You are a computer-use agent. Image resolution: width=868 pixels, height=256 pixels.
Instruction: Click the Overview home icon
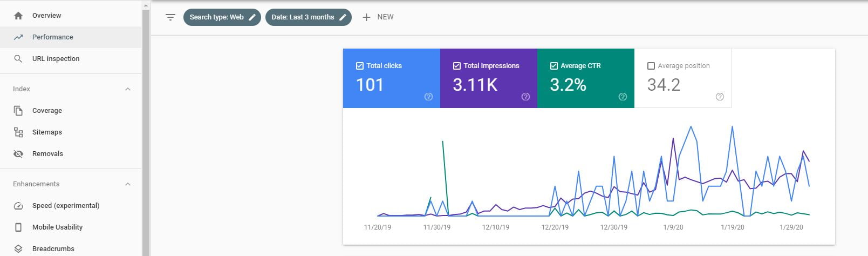coord(18,16)
